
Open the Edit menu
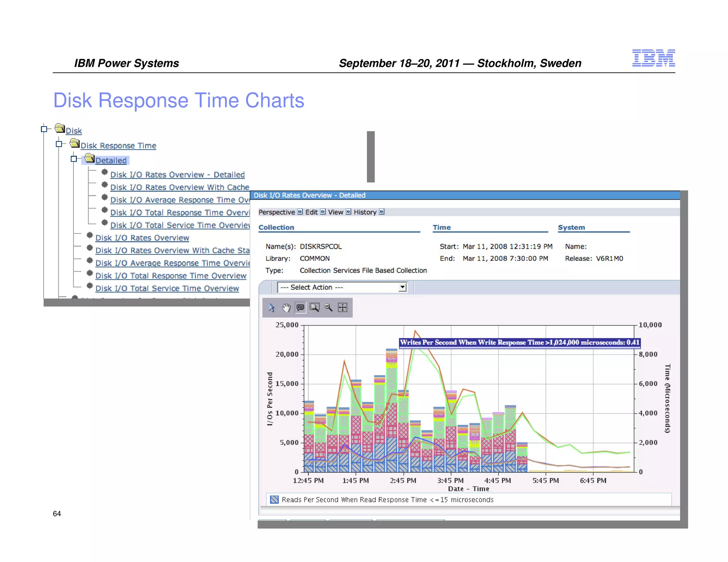tap(311, 212)
